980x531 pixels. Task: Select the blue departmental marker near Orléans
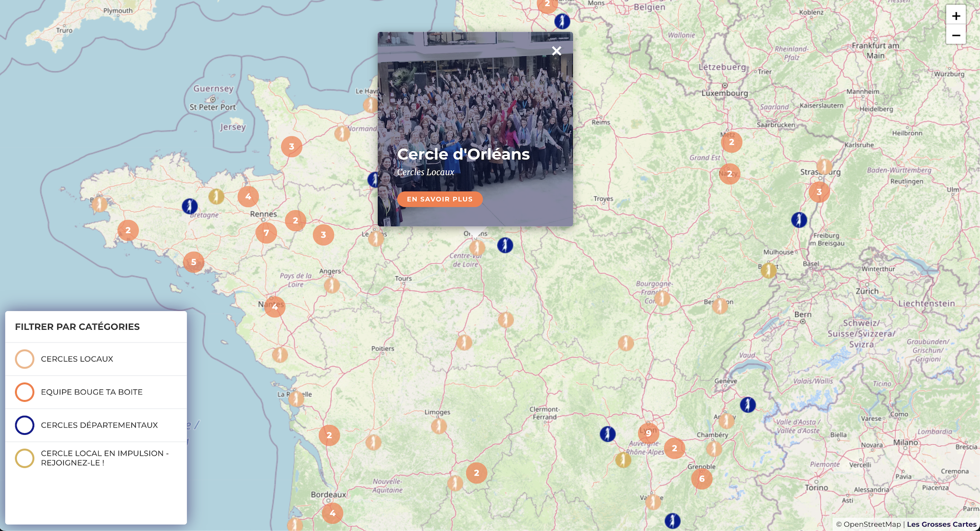coord(505,245)
